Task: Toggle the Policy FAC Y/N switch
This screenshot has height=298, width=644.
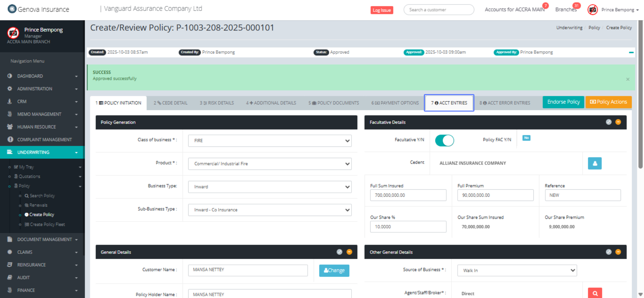Action: [526, 138]
